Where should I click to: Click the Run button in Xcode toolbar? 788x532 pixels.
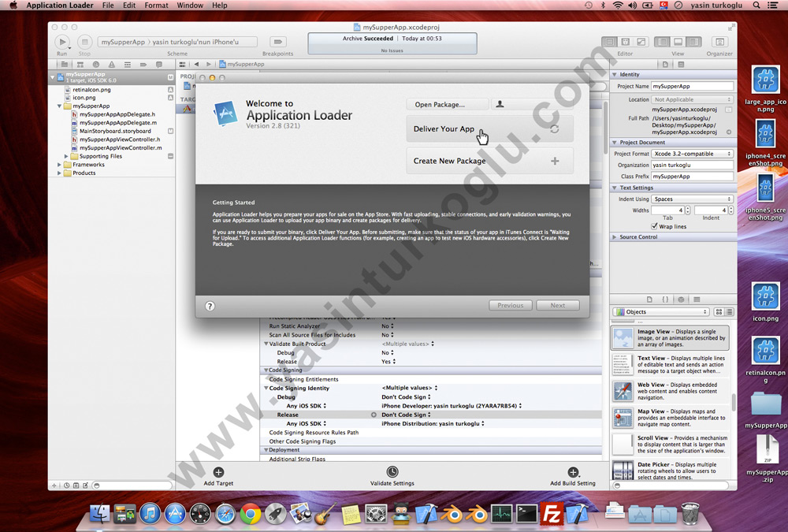coord(62,43)
